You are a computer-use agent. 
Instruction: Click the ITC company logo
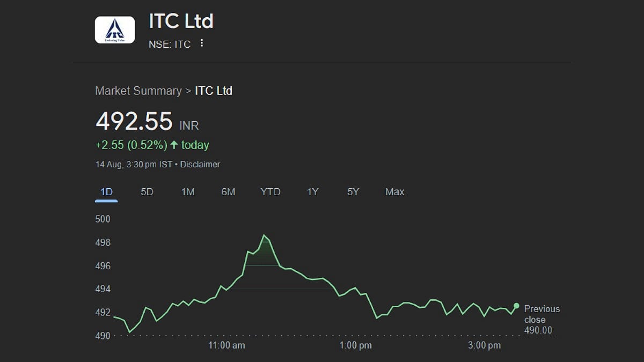(114, 29)
